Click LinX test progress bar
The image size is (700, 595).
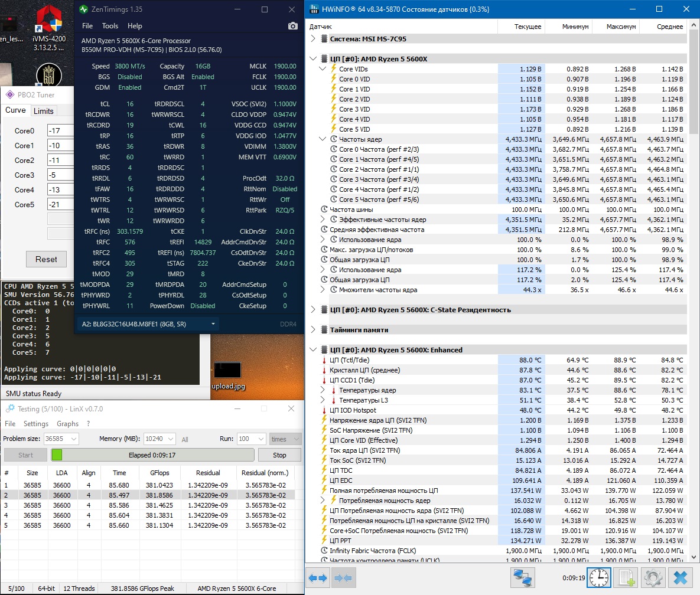click(x=152, y=455)
